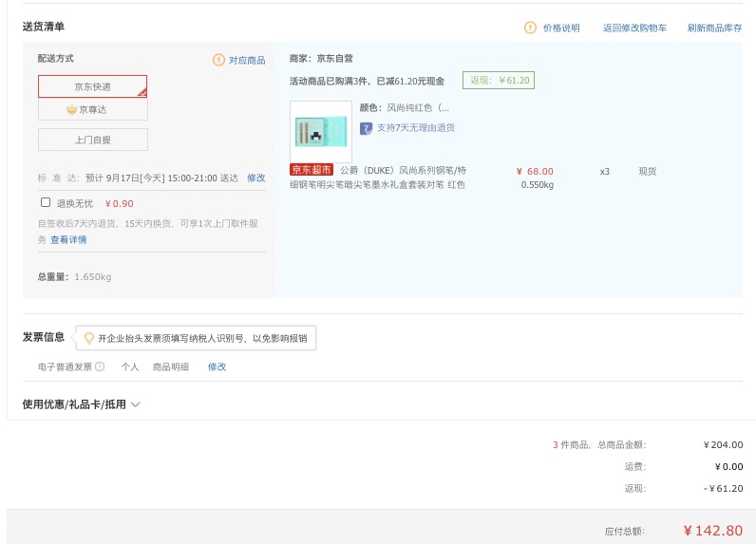756x544 pixels.
Task: Click the 商品明细 invoice content text
Action: (x=171, y=366)
